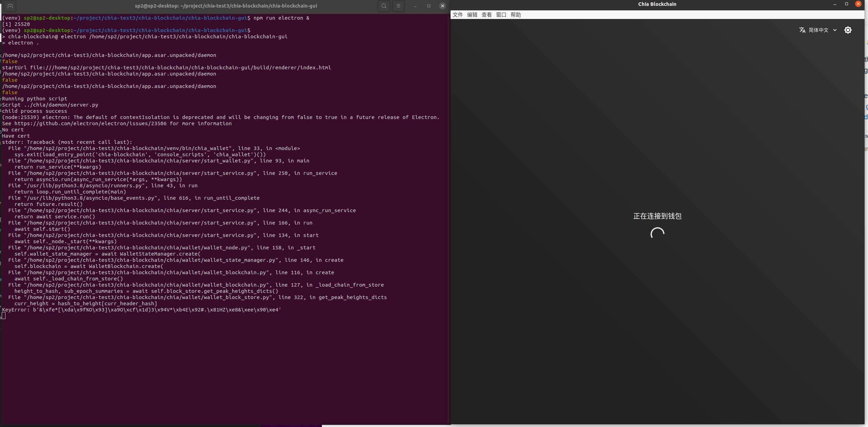Open a new terminal tab icon
The image size is (868, 427).
pyautogui.click(x=10, y=6)
